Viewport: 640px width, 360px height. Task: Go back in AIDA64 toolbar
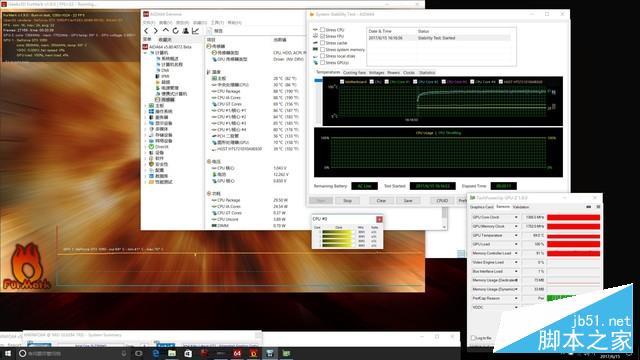(x=146, y=31)
